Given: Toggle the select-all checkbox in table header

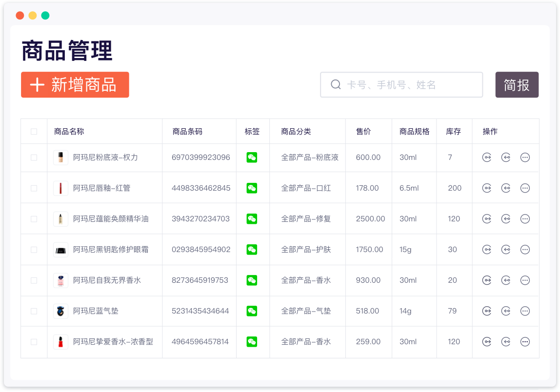Looking at the screenshot, I should pos(34,132).
